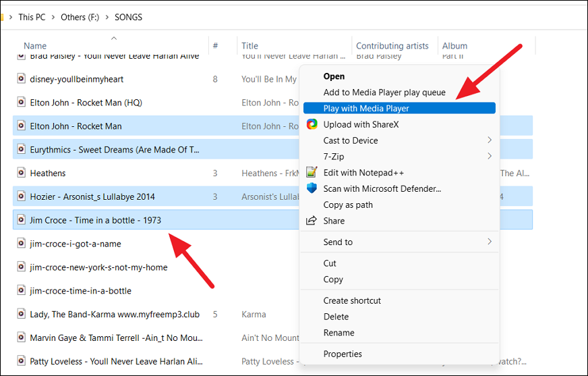Sort by the Title column header
This screenshot has width=588, height=376.
pos(249,46)
